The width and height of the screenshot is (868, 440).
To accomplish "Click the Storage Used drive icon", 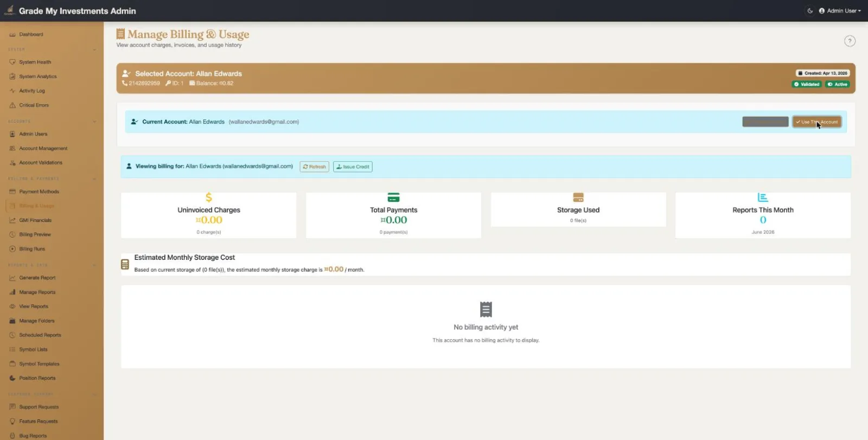I will [x=578, y=197].
